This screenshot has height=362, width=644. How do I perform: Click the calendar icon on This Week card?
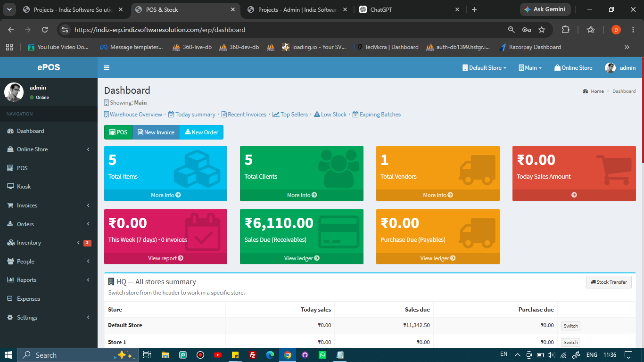point(203,231)
